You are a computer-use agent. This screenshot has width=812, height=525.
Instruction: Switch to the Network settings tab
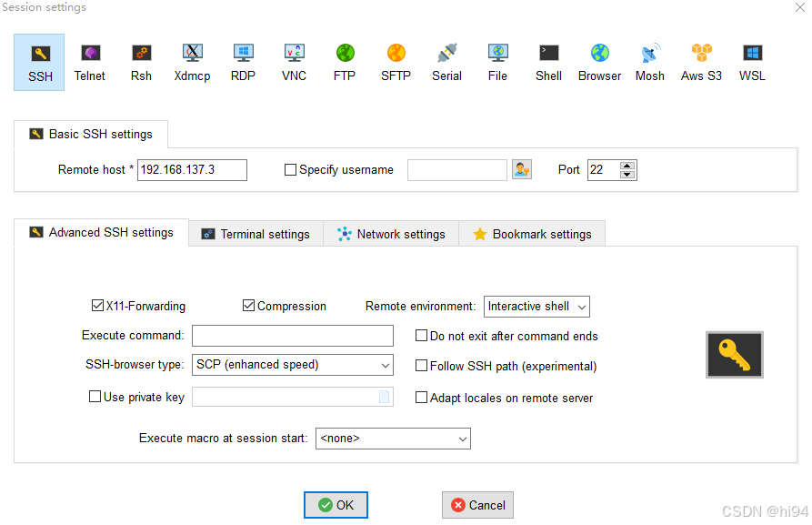(391, 234)
